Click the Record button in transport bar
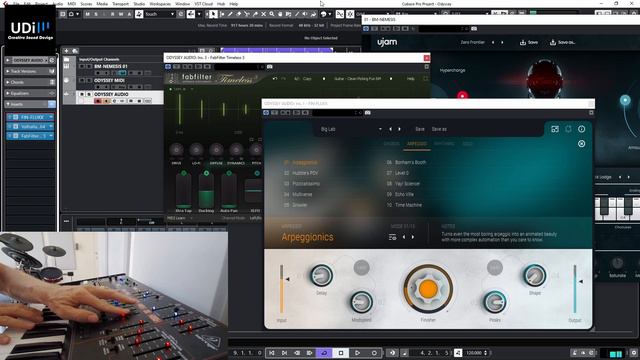Viewport: 640px width, 360px height. coord(374,353)
